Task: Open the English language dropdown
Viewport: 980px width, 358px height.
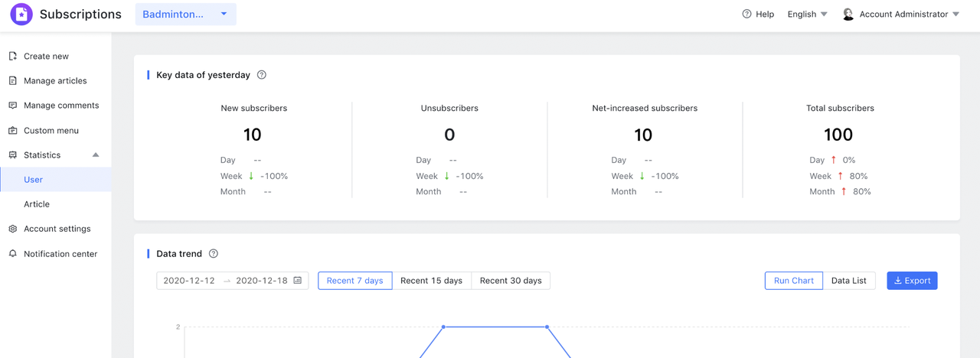Action: click(807, 15)
